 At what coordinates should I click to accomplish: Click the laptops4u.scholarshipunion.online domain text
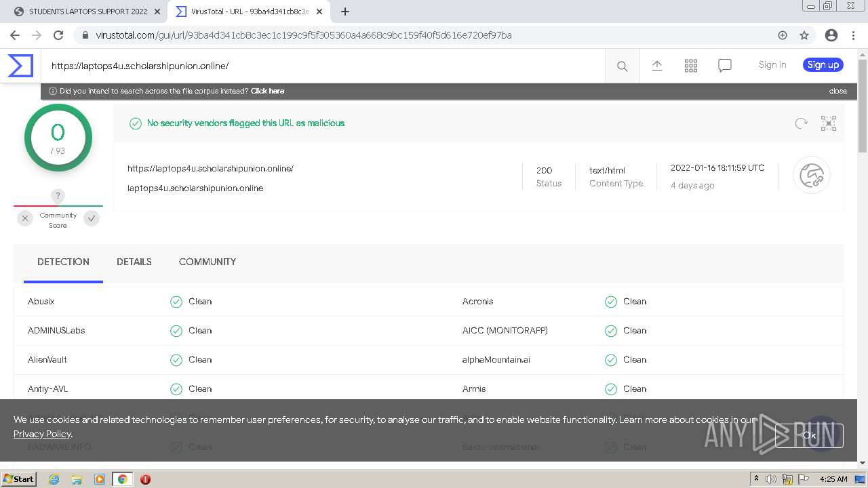(195, 188)
